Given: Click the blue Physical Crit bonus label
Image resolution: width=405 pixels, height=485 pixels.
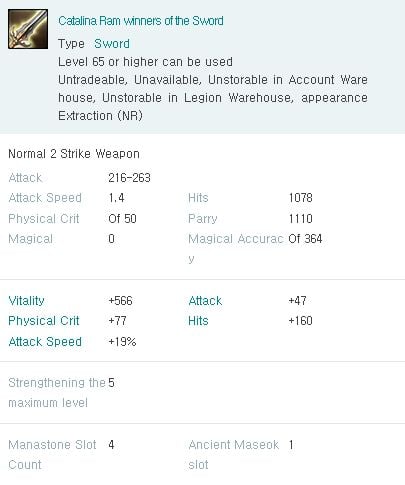Looking at the screenshot, I should click(44, 321).
